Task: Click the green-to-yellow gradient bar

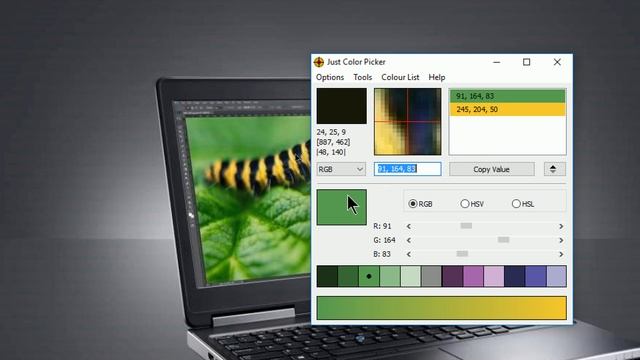Action: coord(442,308)
